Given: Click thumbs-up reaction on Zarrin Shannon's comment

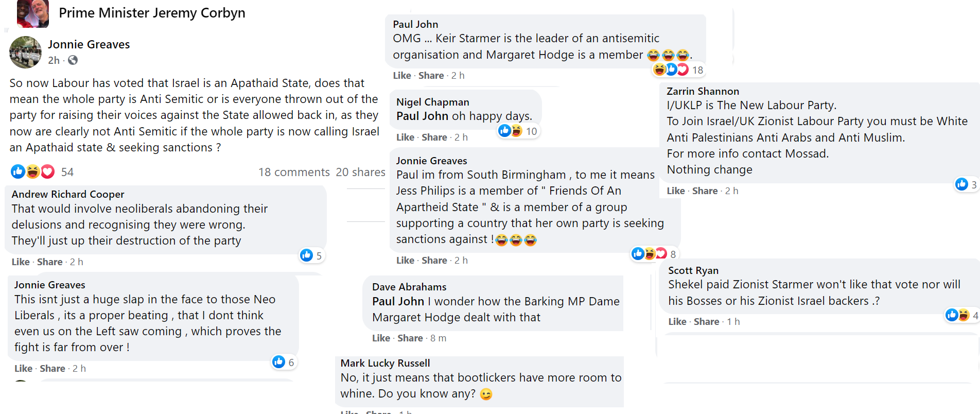Looking at the screenshot, I should 961,184.
